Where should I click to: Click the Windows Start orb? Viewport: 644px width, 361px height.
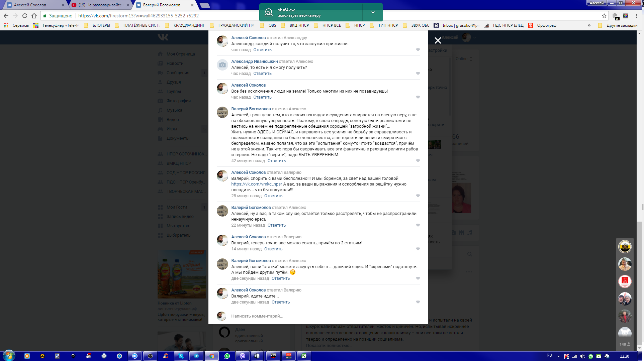9,355
